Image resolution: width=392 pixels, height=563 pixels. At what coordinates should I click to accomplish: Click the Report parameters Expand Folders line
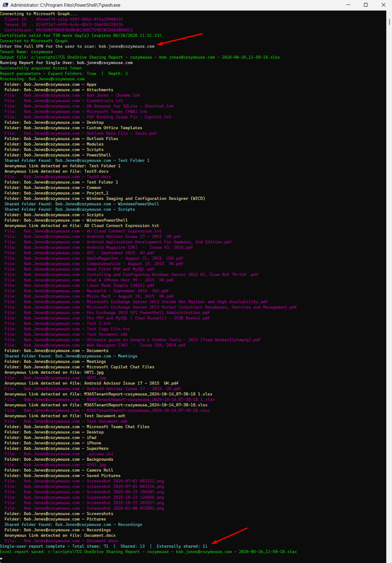pos(64,74)
